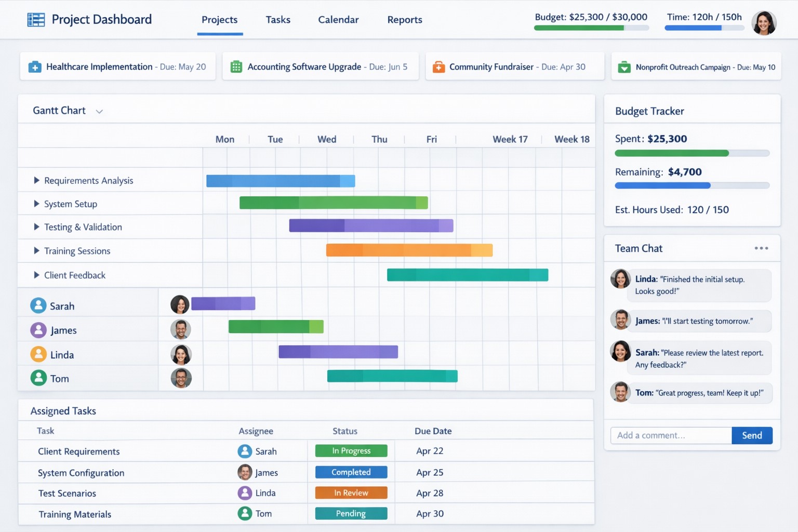Click the Nonprofit Outreach Campaign green icon
The width and height of the screenshot is (798, 532).
(x=624, y=67)
